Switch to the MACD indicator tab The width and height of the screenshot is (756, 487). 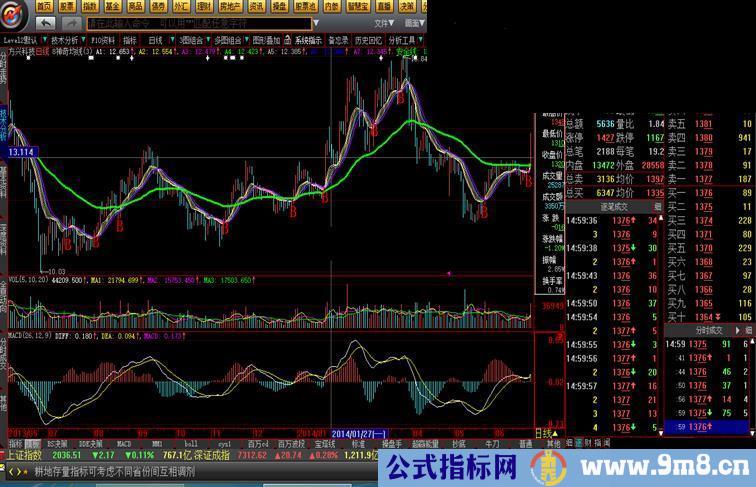coord(123,441)
